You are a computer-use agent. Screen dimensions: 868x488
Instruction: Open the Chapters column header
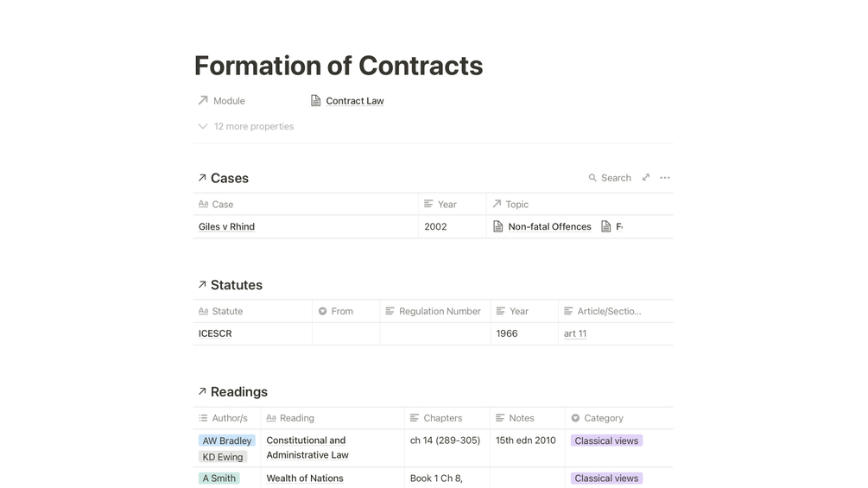click(442, 418)
